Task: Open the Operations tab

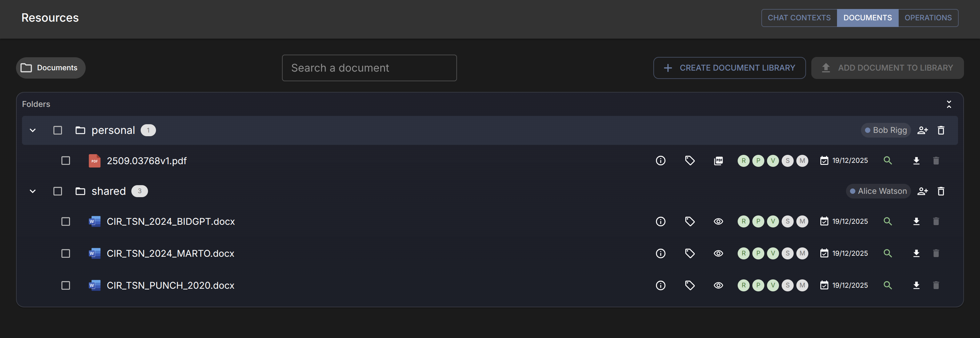Action: pos(928,18)
